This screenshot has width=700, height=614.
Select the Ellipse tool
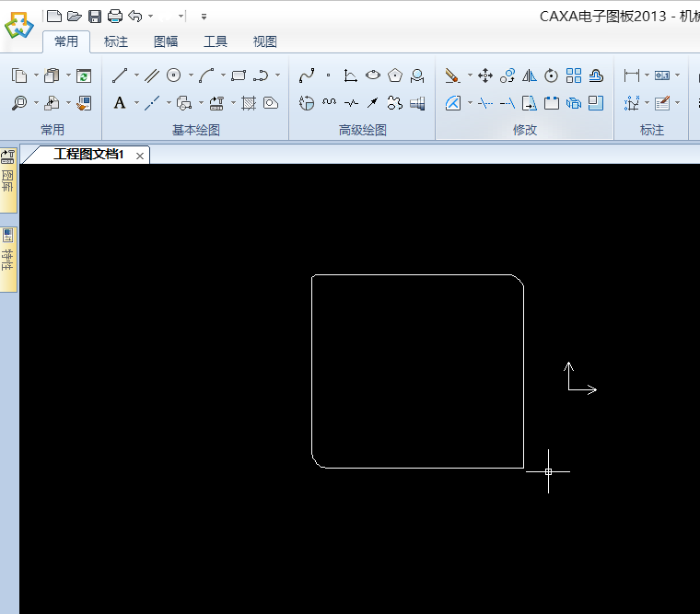click(373, 75)
